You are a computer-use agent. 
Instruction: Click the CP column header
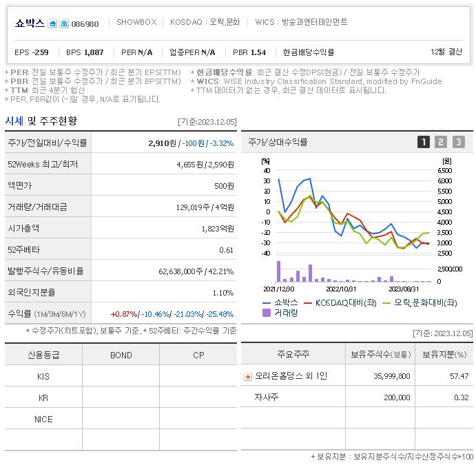(x=198, y=355)
